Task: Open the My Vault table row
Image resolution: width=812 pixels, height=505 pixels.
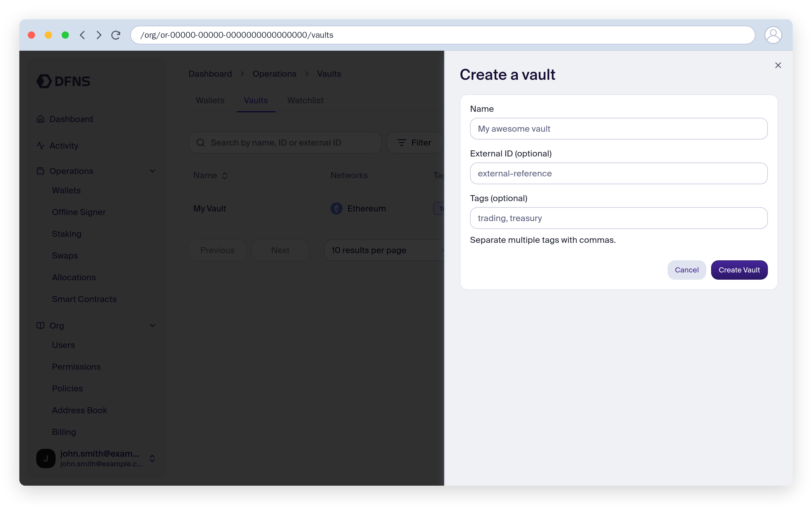Action: pos(317,208)
